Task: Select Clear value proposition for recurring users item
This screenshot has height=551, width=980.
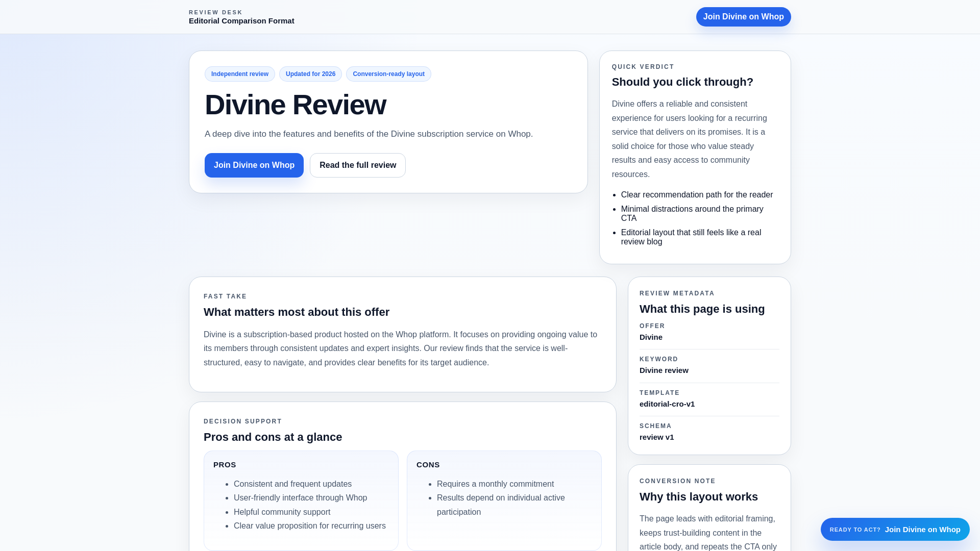Action: [310, 526]
